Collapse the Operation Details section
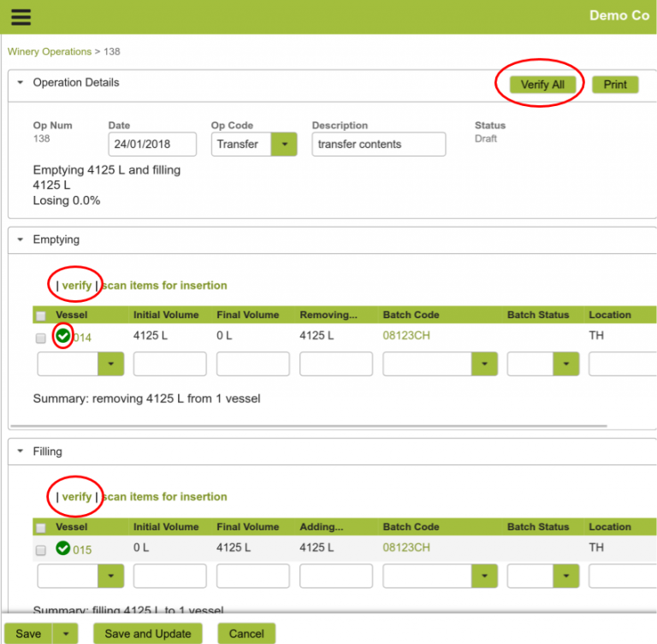657x644 pixels. click(21, 83)
